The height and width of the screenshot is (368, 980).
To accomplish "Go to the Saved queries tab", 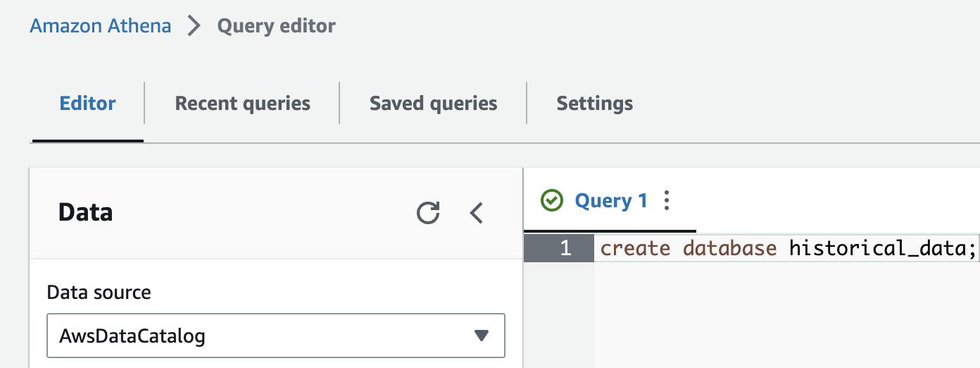I will [433, 104].
